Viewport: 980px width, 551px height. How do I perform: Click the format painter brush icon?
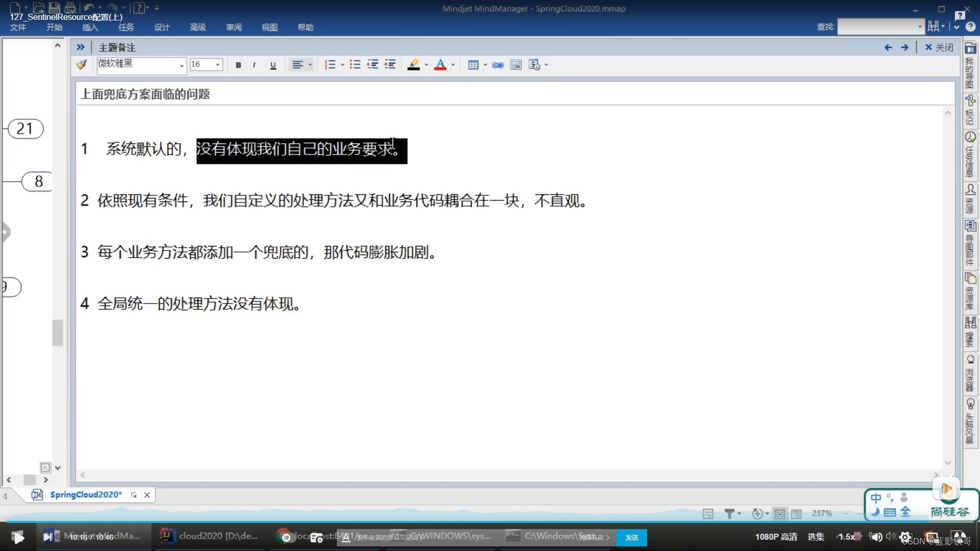[82, 65]
